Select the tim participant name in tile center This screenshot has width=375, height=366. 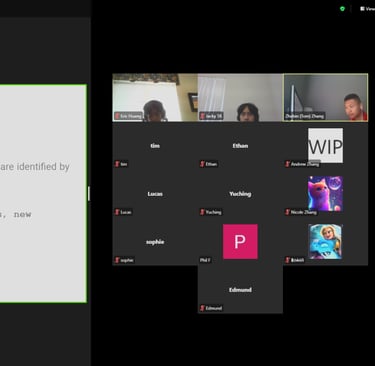[x=155, y=146]
